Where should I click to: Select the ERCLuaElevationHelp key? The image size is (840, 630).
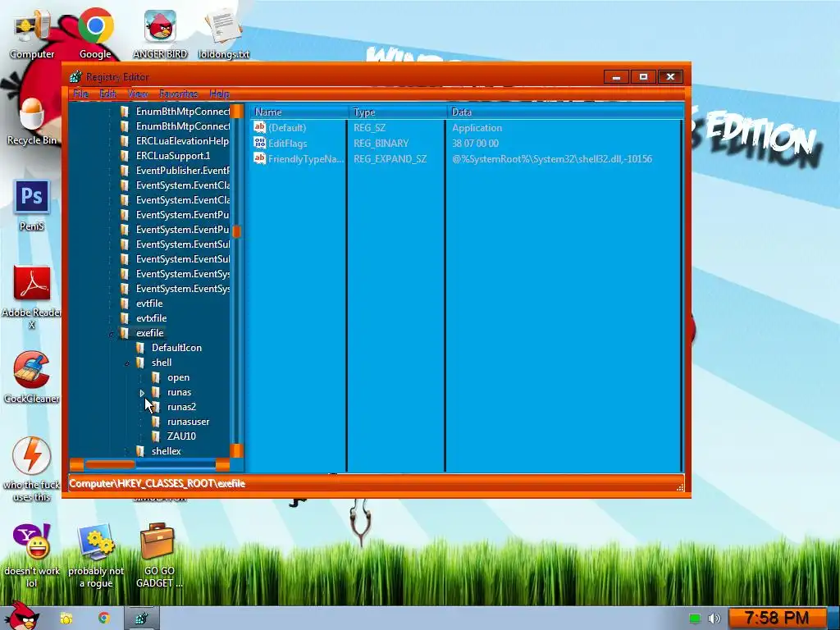pos(182,141)
